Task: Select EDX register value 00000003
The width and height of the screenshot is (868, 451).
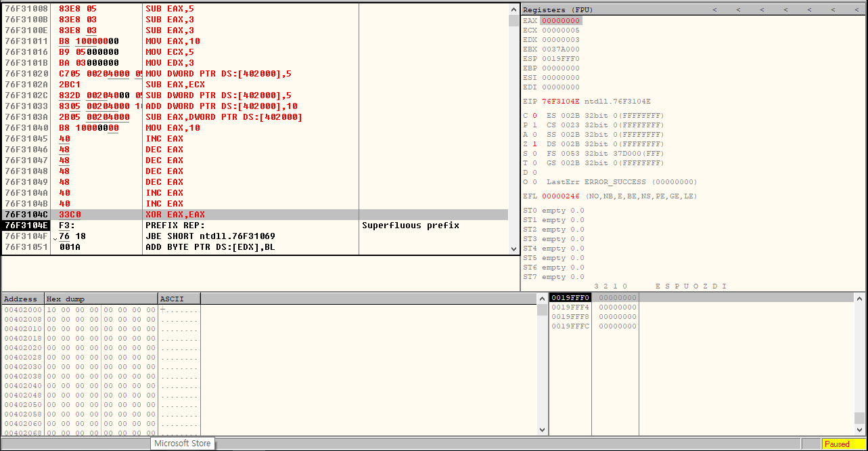Action: pyautogui.click(x=561, y=40)
